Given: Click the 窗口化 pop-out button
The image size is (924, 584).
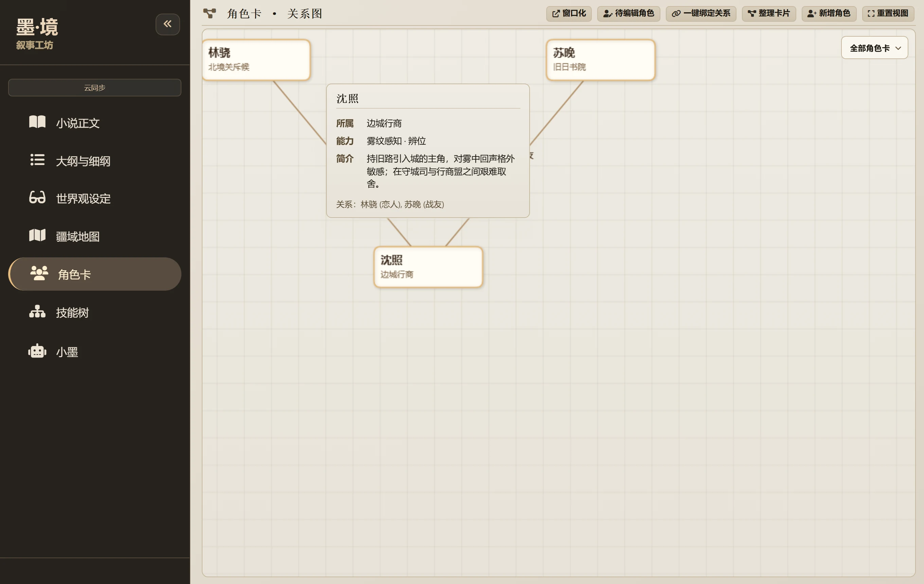Looking at the screenshot, I should coord(569,14).
